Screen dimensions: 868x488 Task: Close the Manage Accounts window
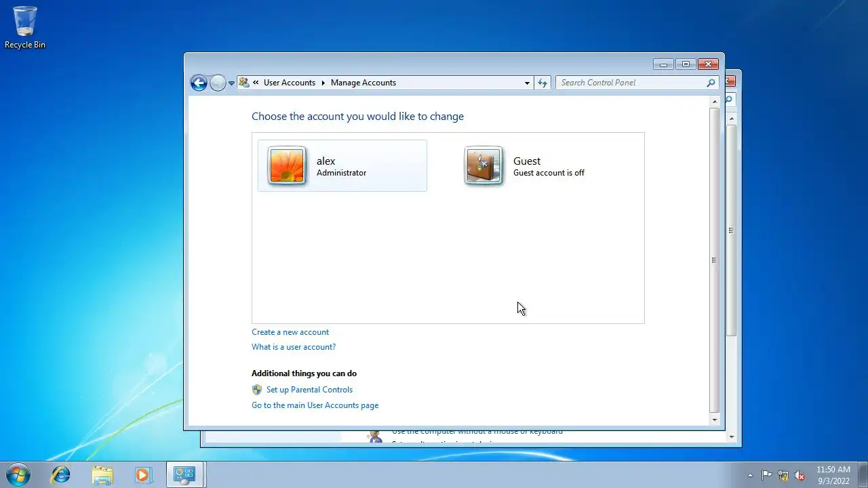click(x=708, y=64)
